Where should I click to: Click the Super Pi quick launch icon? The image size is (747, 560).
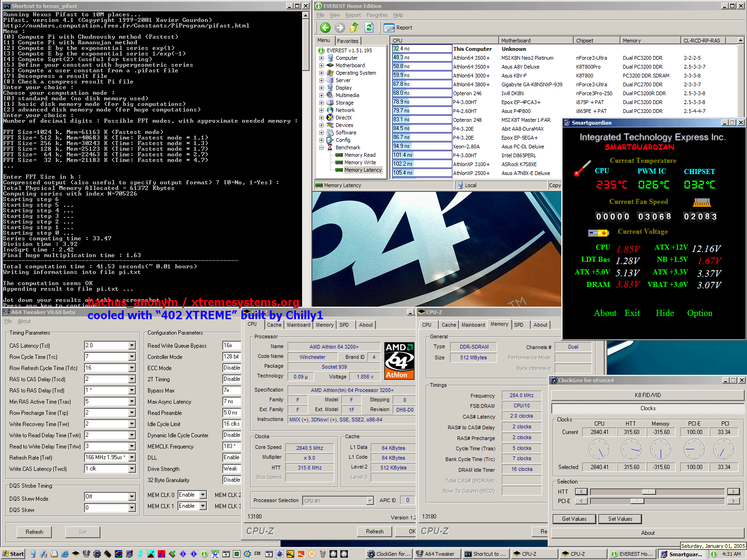(x=215, y=554)
